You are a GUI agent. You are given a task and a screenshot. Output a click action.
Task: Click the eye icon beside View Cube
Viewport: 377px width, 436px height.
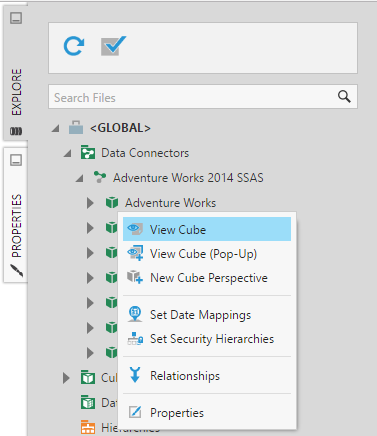135,229
